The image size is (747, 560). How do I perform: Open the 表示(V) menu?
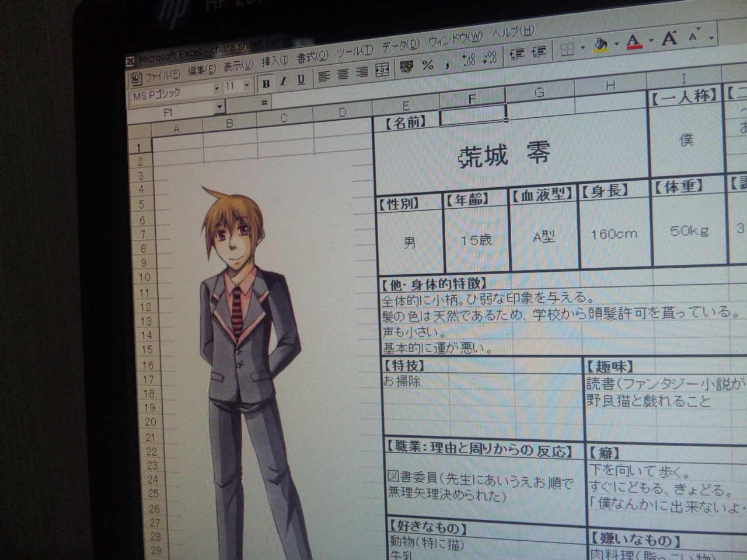click(x=239, y=65)
